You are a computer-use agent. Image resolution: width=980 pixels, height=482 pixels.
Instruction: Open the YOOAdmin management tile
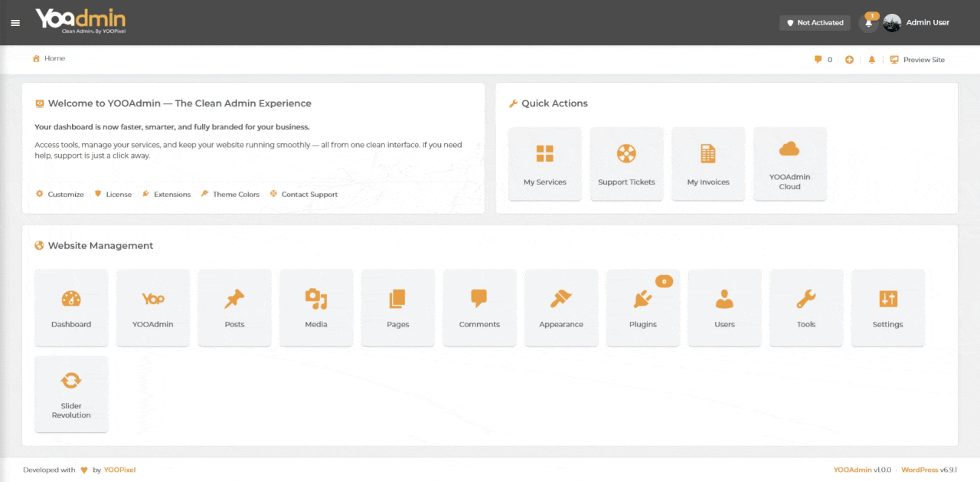tap(153, 307)
